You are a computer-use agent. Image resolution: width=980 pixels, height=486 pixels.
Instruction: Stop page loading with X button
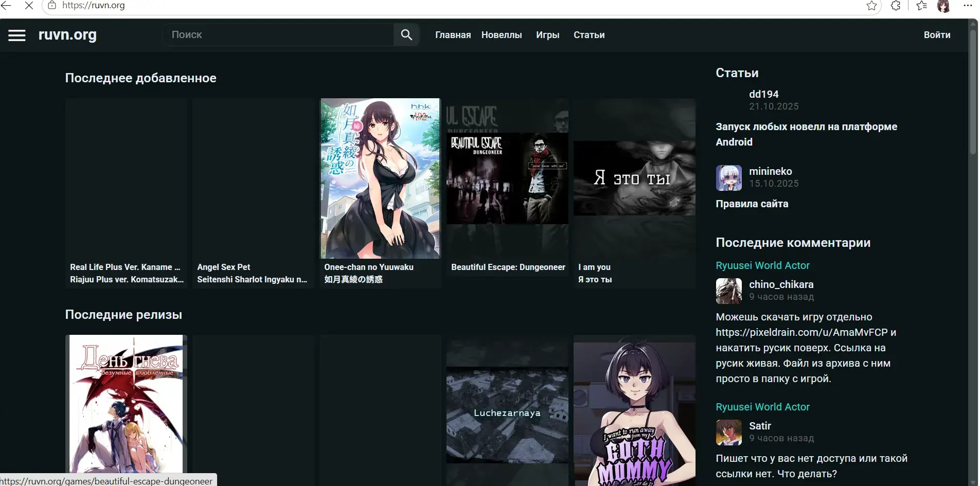(29, 6)
